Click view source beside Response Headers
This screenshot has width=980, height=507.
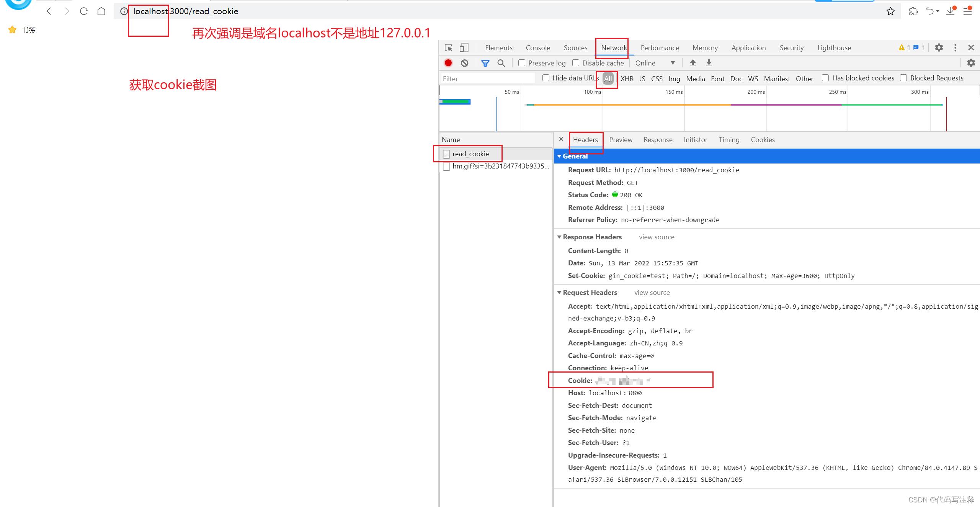[x=657, y=237]
